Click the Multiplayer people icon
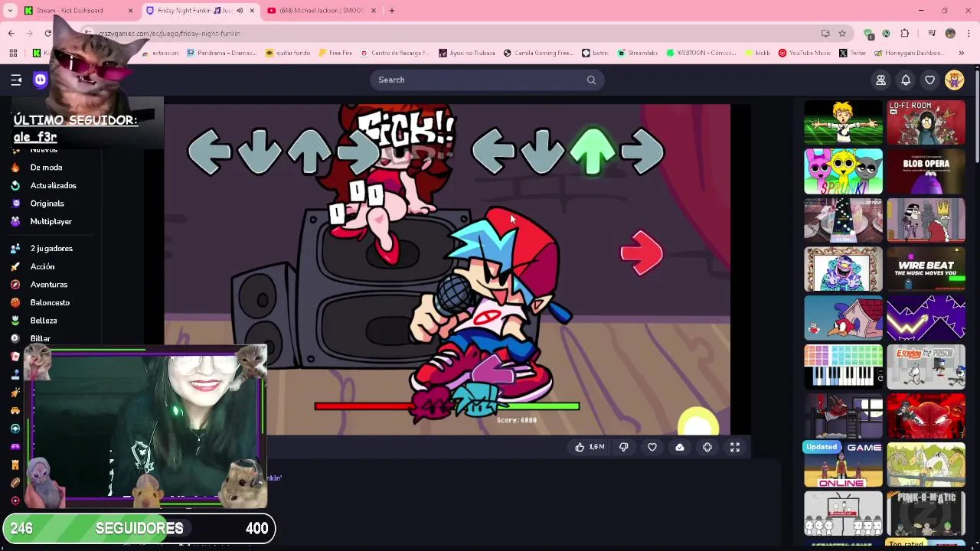Image resolution: width=980 pixels, height=551 pixels. click(x=15, y=221)
